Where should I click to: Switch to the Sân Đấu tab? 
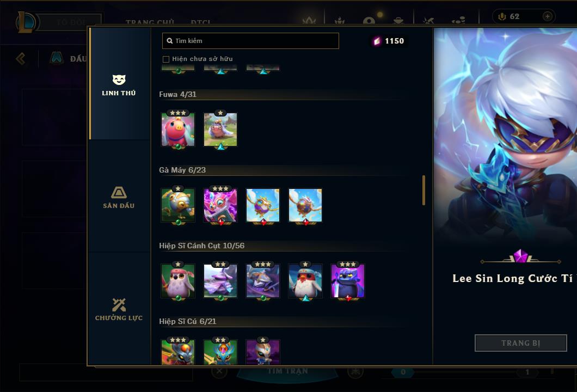[x=119, y=198]
